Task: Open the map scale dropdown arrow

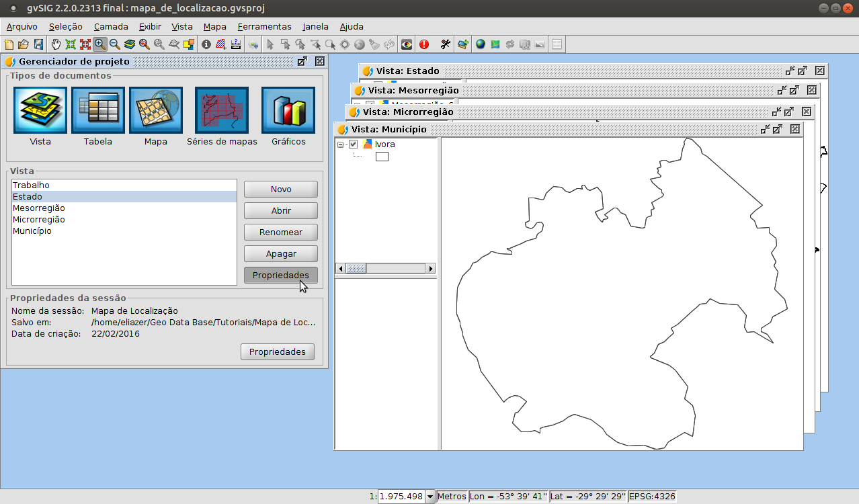Action: click(x=430, y=497)
